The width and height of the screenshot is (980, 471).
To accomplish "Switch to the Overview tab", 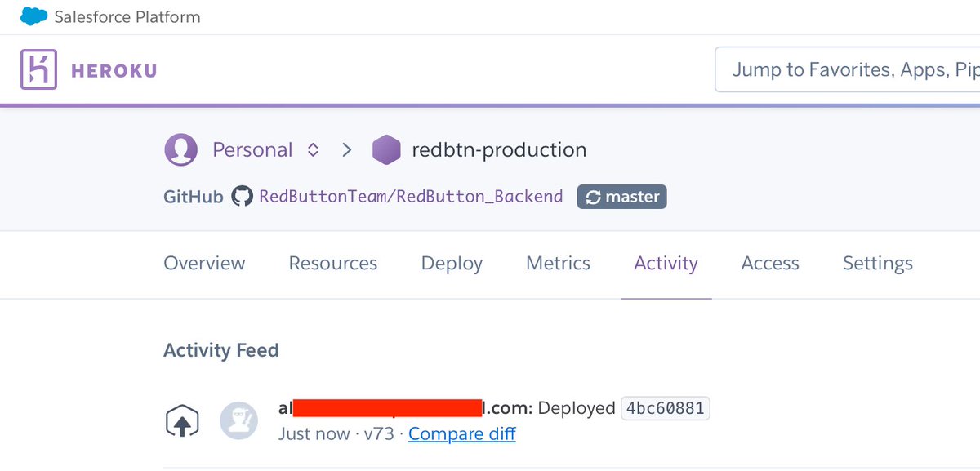I will pyautogui.click(x=204, y=264).
